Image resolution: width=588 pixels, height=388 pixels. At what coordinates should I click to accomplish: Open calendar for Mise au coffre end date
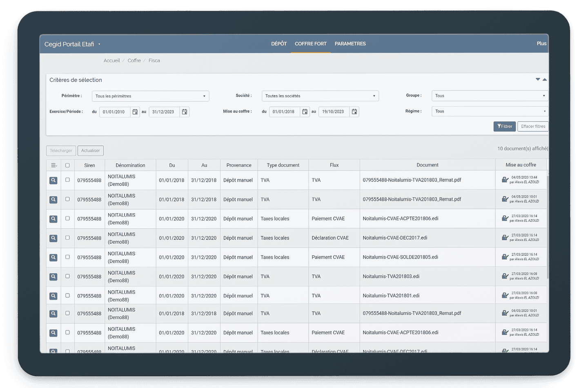coord(354,111)
